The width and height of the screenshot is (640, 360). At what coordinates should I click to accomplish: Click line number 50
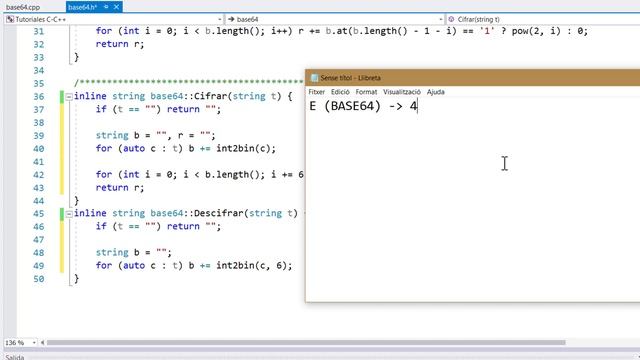tap(38, 279)
